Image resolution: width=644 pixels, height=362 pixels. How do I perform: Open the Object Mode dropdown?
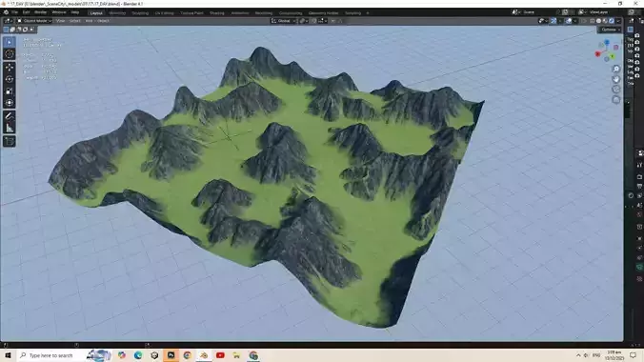pos(34,21)
